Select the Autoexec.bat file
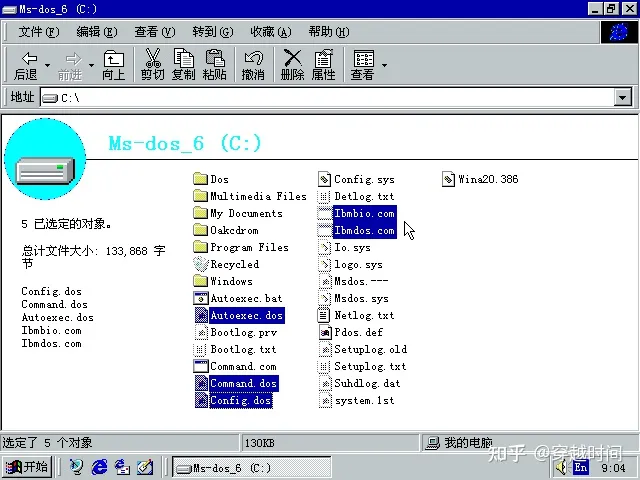This screenshot has width=640, height=480. coord(238,298)
